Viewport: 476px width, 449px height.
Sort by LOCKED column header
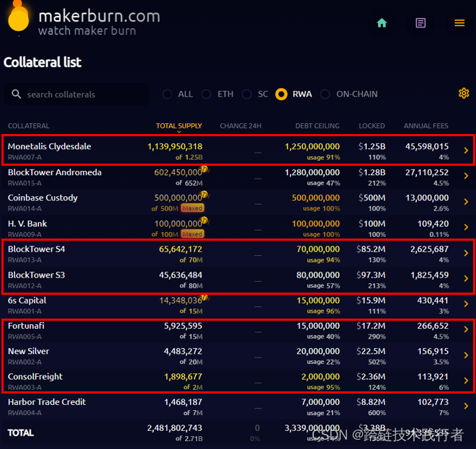pyautogui.click(x=372, y=126)
